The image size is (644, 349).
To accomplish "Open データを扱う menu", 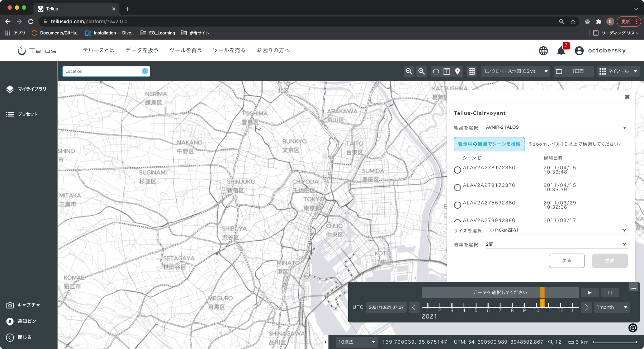I will point(142,51).
